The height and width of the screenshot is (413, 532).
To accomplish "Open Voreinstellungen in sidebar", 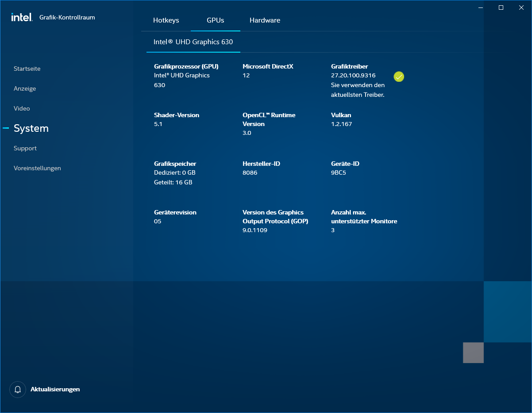I will click(37, 168).
